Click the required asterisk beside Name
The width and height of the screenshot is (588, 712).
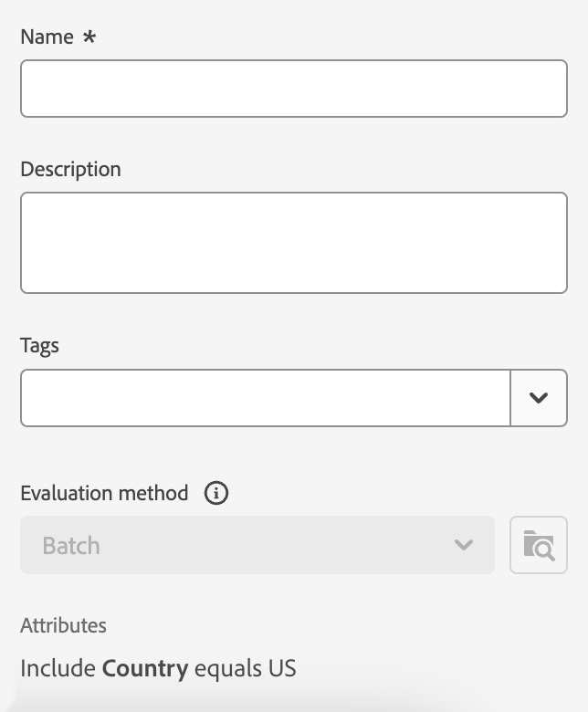pos(89,37)
